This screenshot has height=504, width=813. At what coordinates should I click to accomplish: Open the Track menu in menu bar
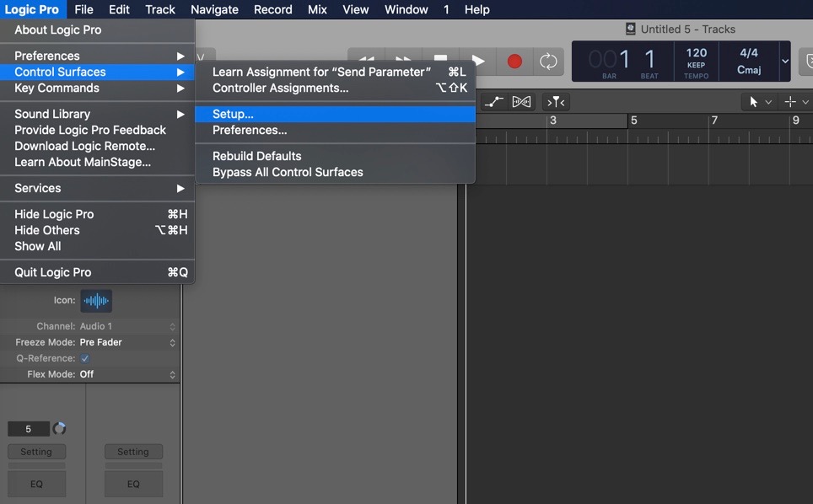(x=159, y=9)
